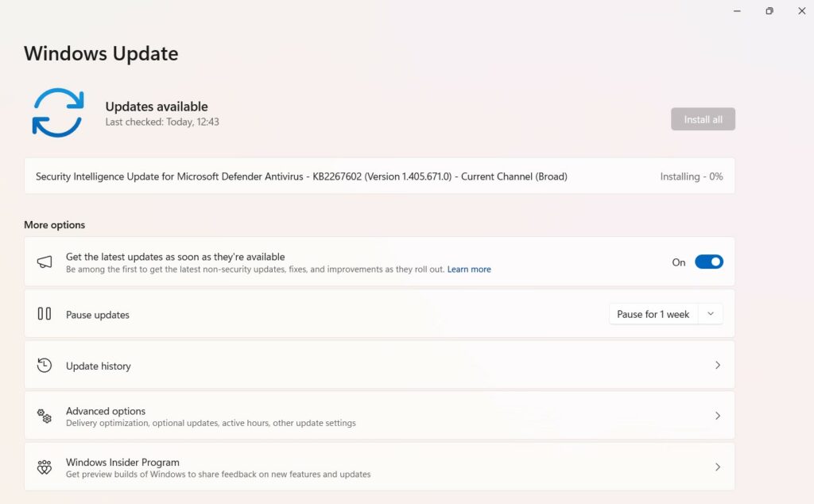Click the pause icon next to Pause updates
814x504 pixels.
pos(45,313)
